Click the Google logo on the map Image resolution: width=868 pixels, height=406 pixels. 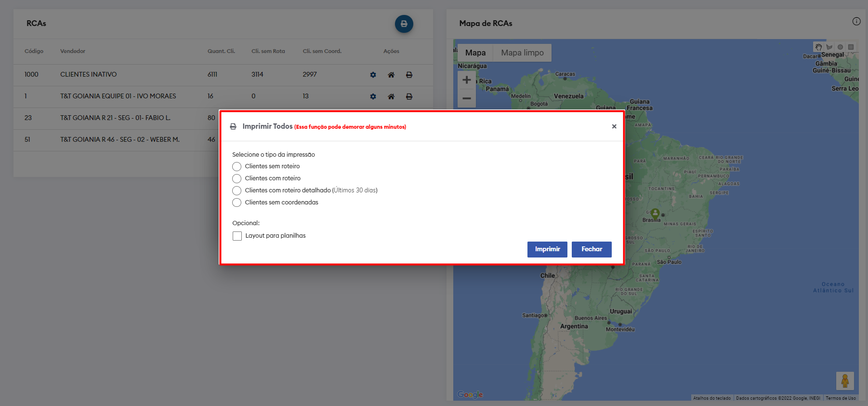coord(470,394)
